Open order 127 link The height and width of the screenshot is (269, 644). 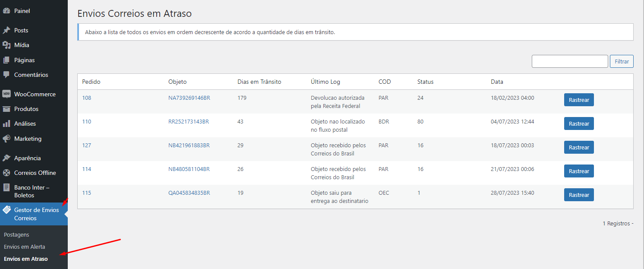pyautogui.click(x=87, y=145)
